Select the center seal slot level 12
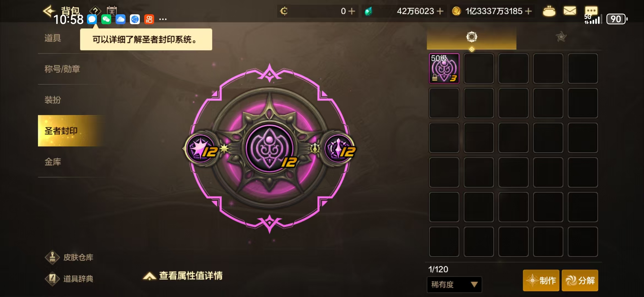This screenshot has width=644, height=297. click(270, 148)
